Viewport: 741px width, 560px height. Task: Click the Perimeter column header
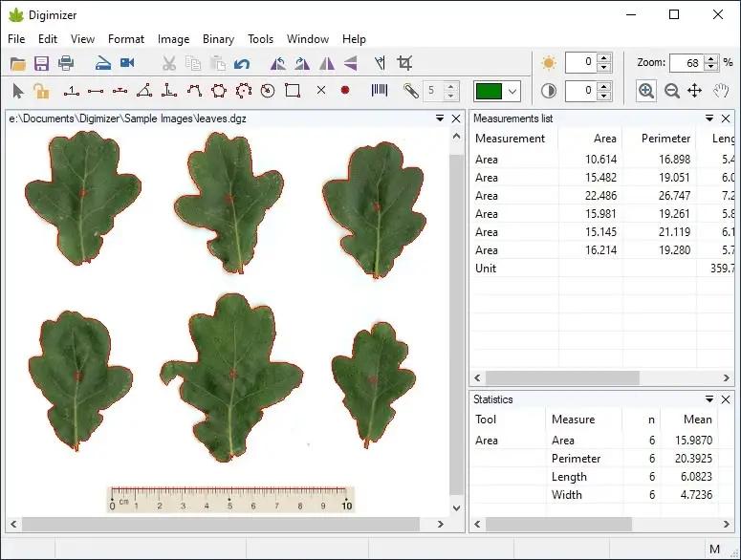click(x=665, y=139)
